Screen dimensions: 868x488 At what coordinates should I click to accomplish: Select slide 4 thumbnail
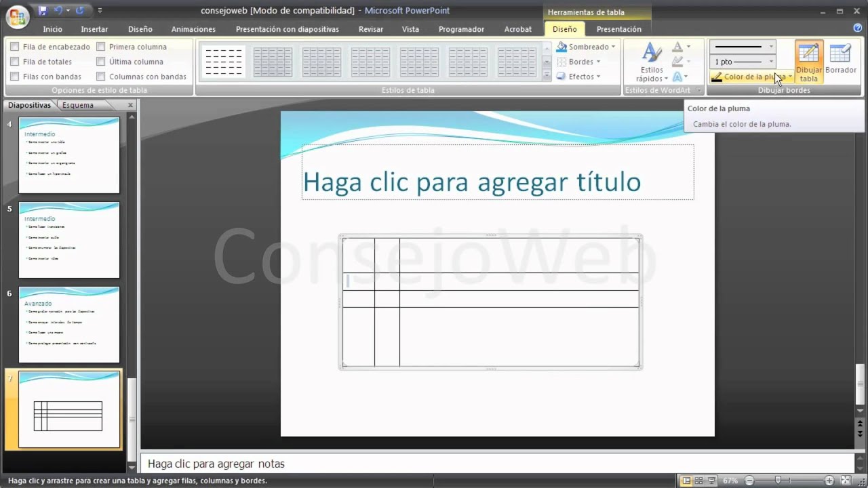point(69,155)
